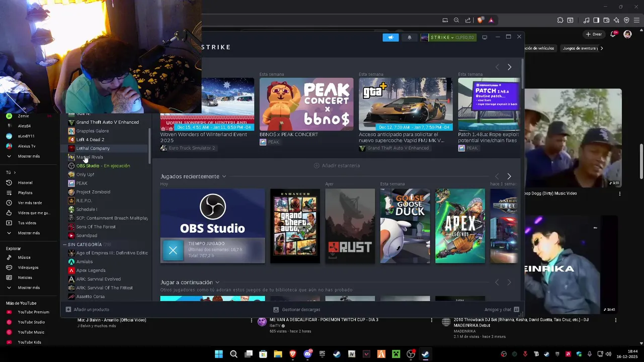
Task: Open Steam notifications bell
Action: click(409, 37)
